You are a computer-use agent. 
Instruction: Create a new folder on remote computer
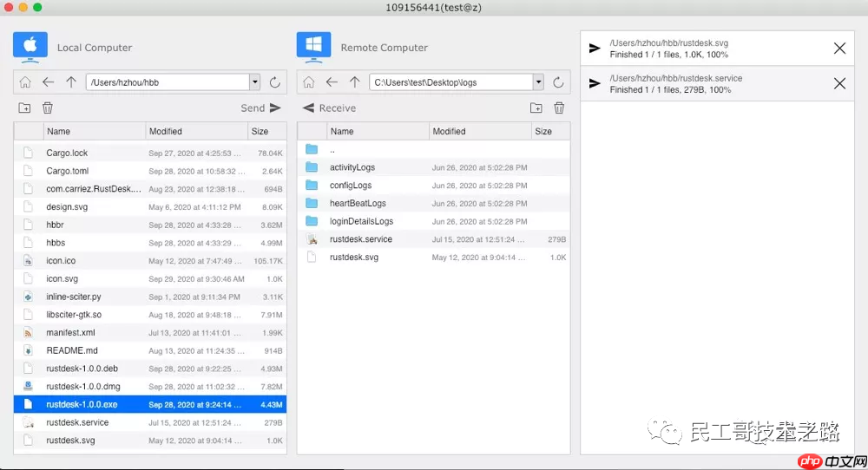point(536,108)
